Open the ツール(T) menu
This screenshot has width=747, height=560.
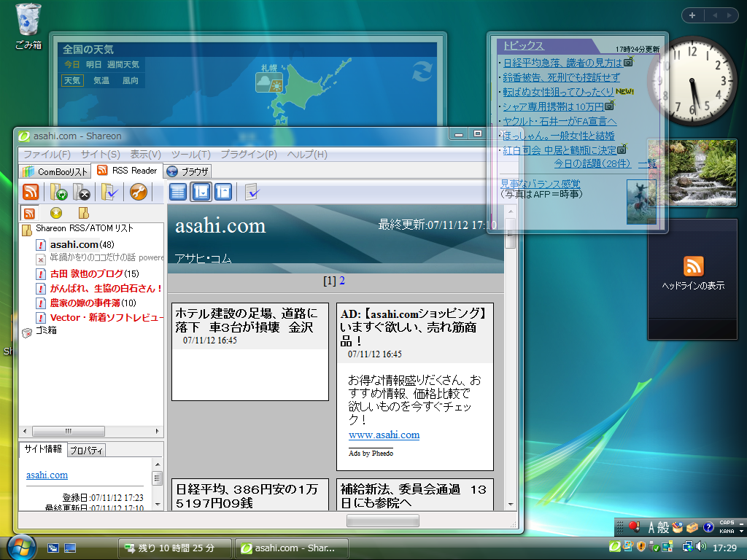[x=190, y=155]
